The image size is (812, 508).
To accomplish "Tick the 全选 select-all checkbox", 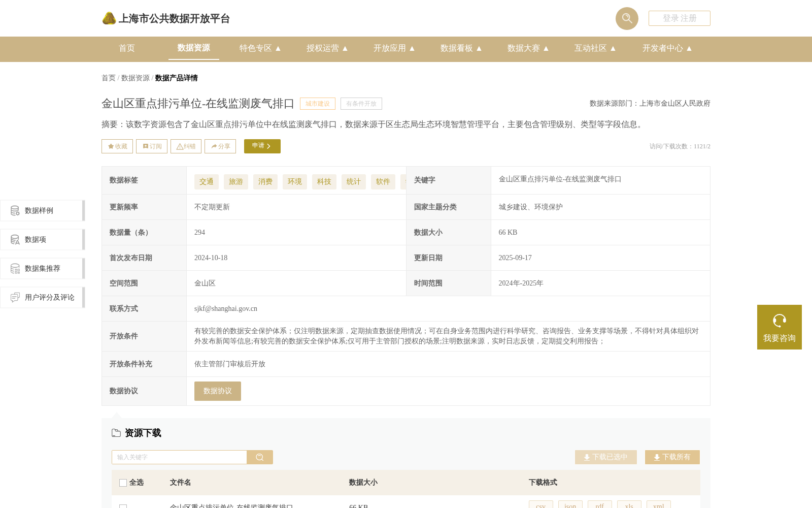I will 123,483.
